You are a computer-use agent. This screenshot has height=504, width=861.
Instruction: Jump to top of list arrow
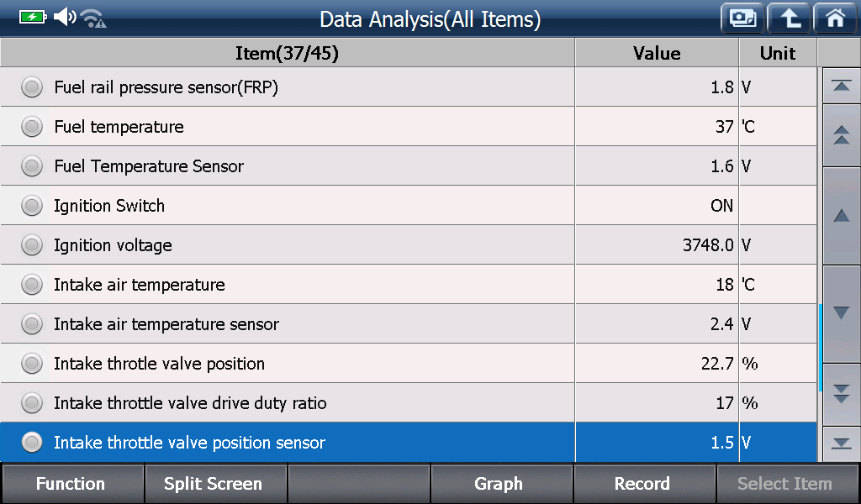tap(841, 87)
